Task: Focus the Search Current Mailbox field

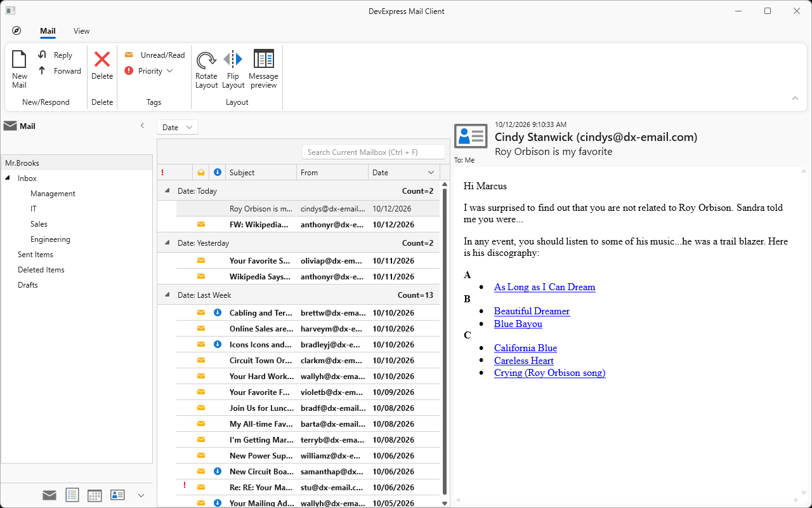Action: coord(374,152)
